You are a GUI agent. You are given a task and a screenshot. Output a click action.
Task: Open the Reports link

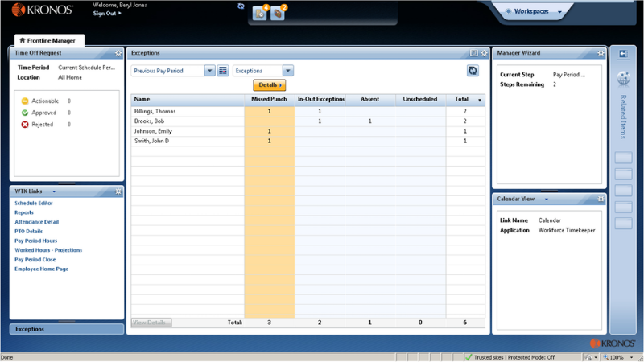(24, 212)
